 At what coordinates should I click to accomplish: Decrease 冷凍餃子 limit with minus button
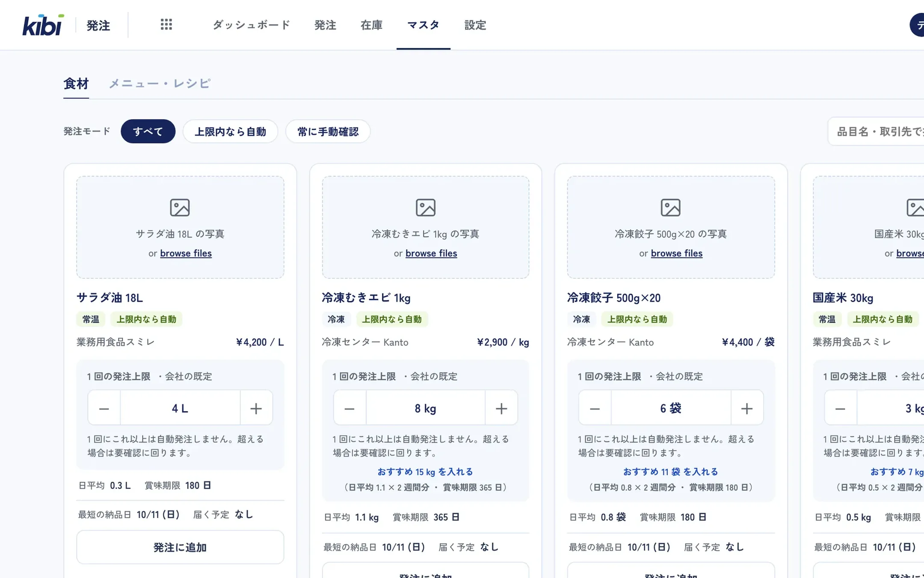[x=595, y=408]
